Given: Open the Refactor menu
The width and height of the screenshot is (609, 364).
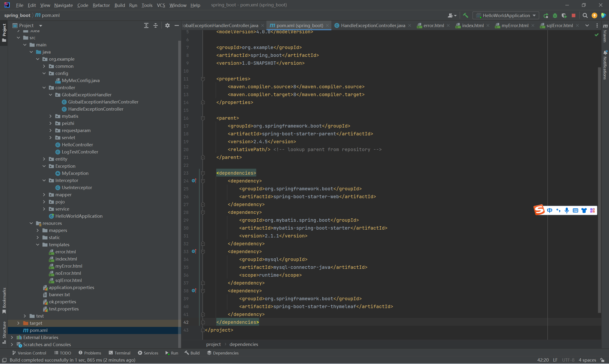Looking at the screenshot, I should pos(101,5).
